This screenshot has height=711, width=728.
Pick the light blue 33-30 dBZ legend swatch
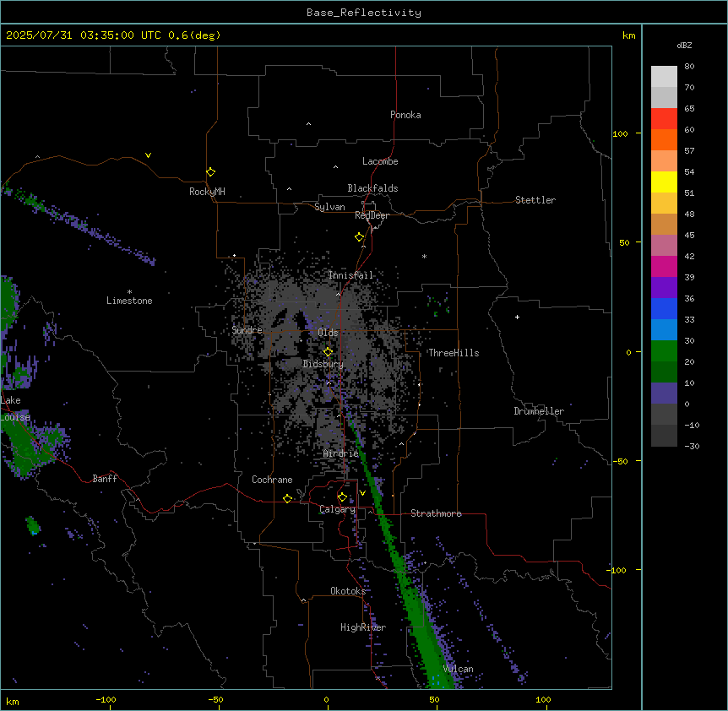(x=664, y=329)
